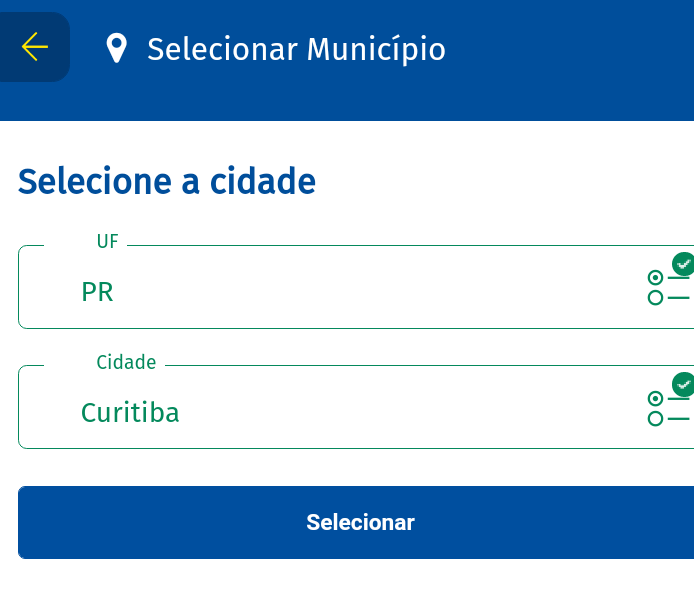Screen dimensions: 694x616
Task: Click the Selecionar Município header title
Action: (x=296, y=49)
